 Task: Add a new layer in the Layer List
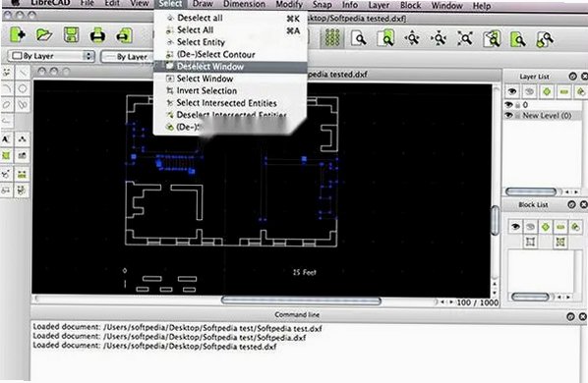547,91
